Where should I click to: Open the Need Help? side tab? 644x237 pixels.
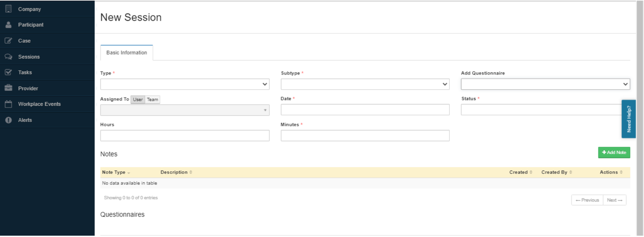click(x=628, y=119)
